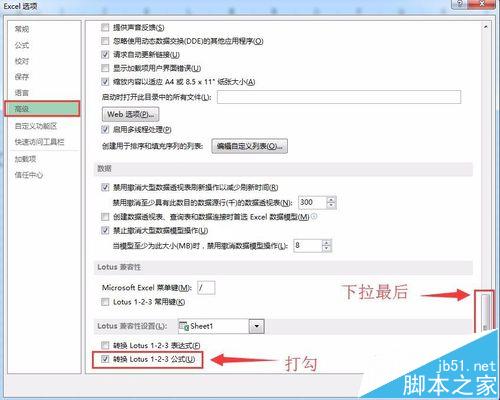
Task: Click the scrollbar up arrow
Action: (486, 27)
